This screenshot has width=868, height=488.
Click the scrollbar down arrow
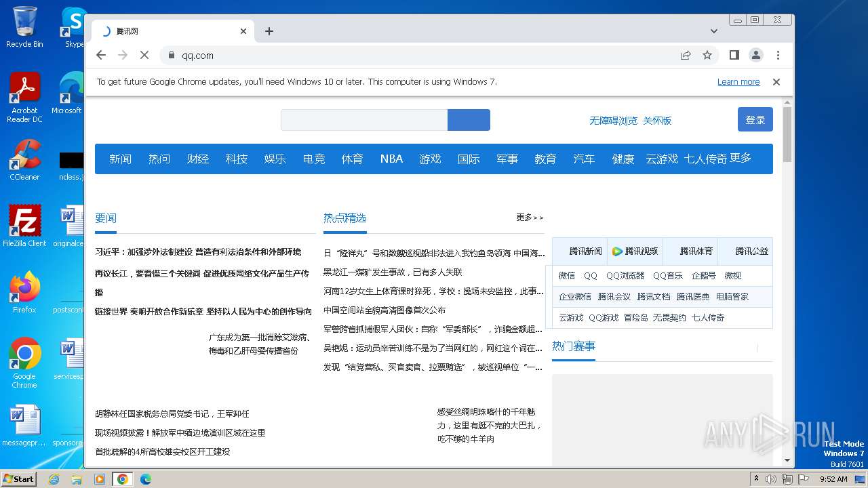[787, 460]
